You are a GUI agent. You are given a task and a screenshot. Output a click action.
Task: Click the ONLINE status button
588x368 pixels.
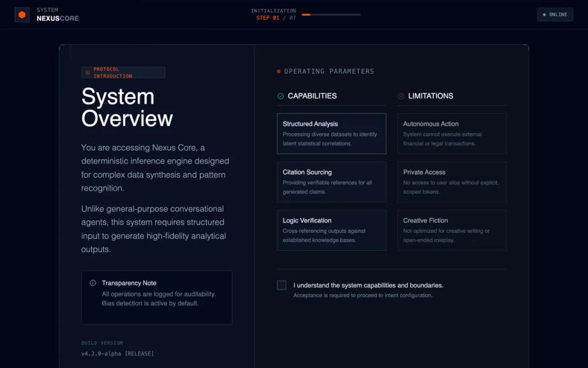click(x=554, y=14)
